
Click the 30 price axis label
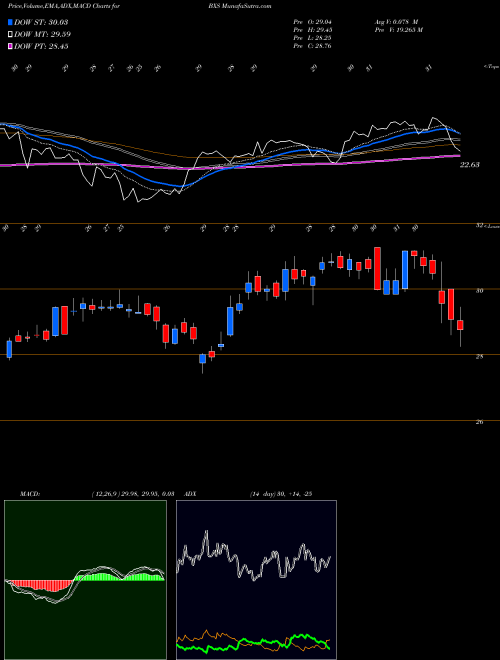(x=479, y=290)
